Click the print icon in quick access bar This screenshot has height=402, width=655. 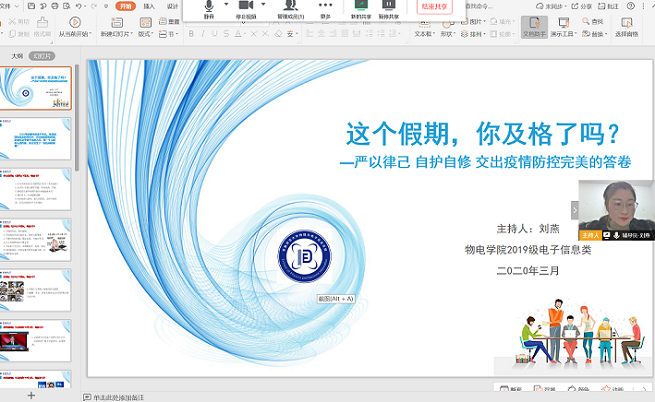[x=55, y=6]
